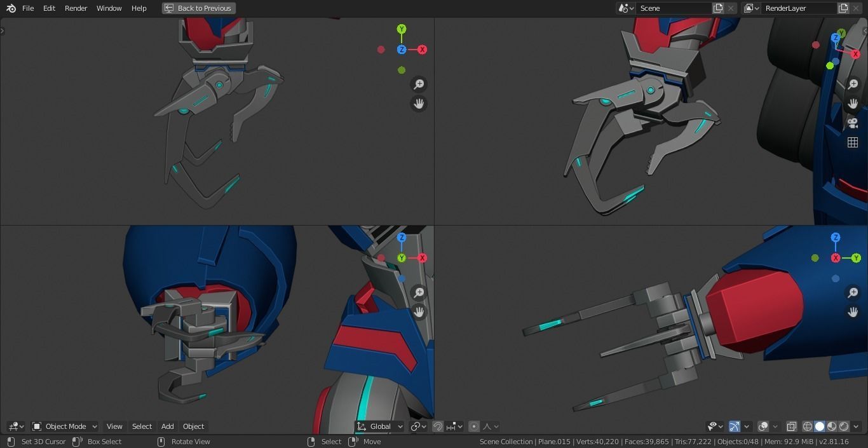868x448 pixels.
Task: Open the Window menu
Action: 109,8
